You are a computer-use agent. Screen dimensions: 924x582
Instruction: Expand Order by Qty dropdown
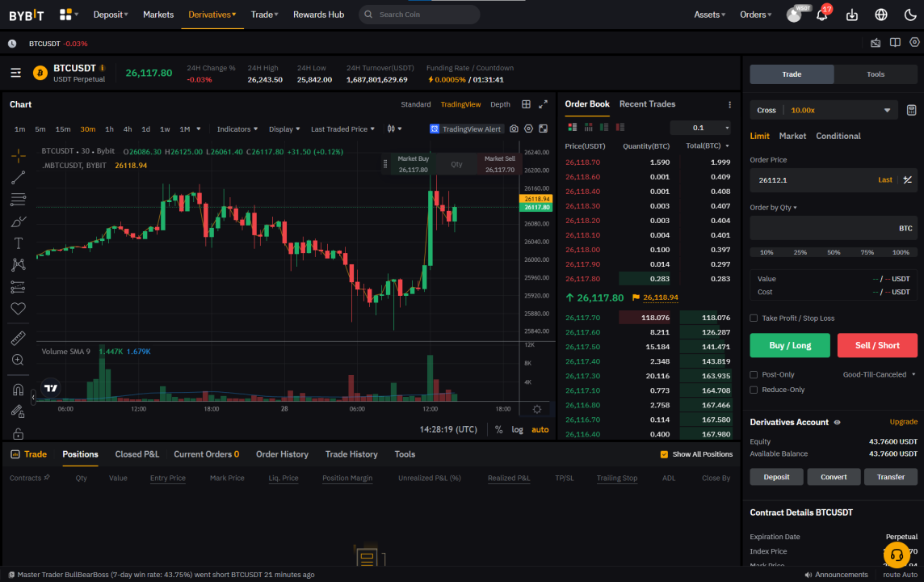773,208
